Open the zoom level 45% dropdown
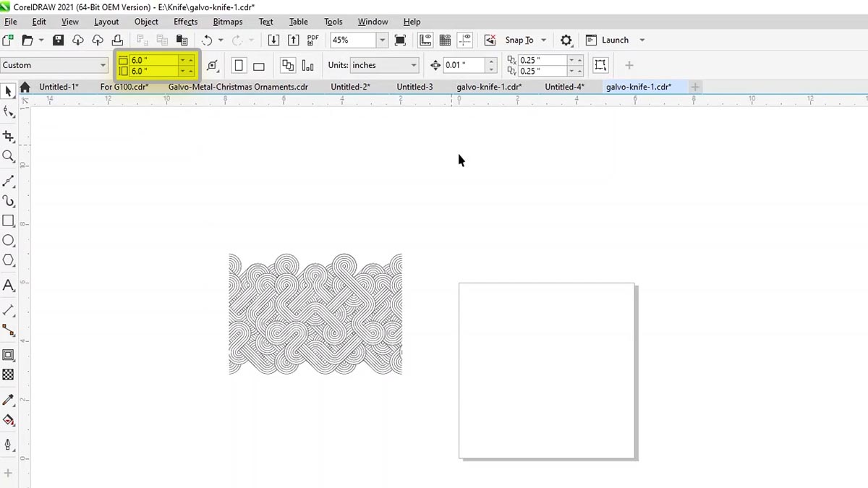 [382, 40]
